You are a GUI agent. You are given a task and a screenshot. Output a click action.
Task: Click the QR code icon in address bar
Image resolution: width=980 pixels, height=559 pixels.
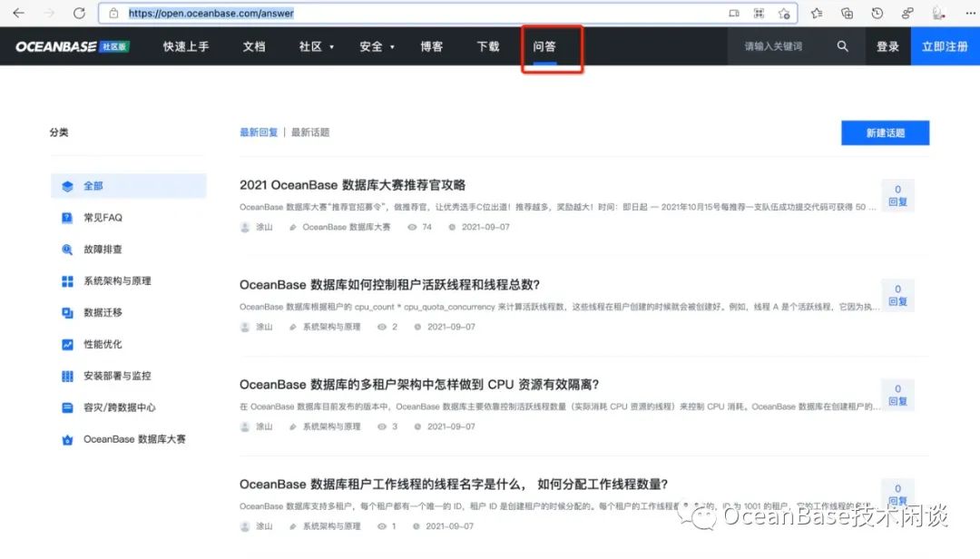pyautogui.click(x=759, y=13)
